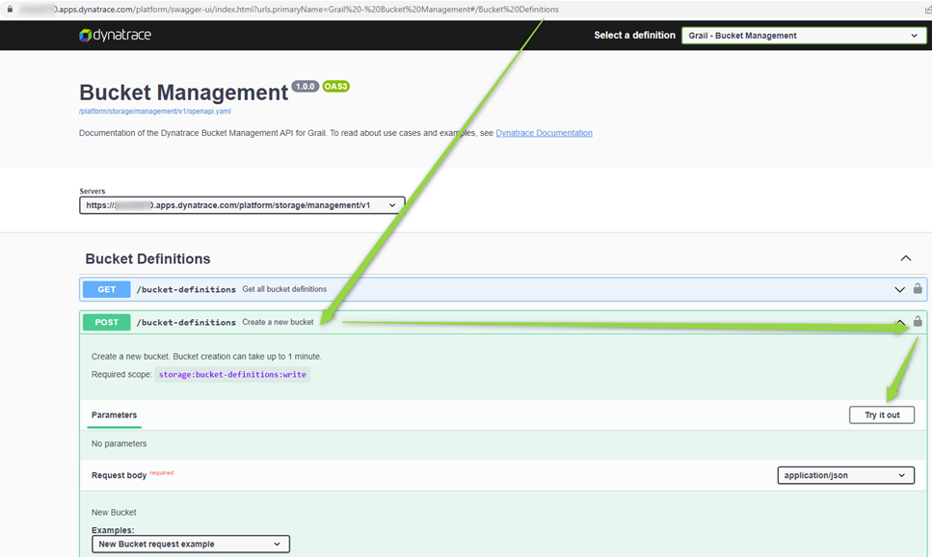
Task: Click the Try it out button
Action: 882,415
